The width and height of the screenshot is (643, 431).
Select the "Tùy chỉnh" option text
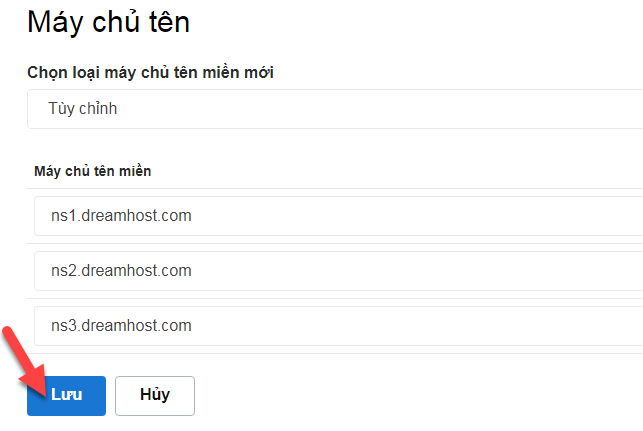click(83, 109)
